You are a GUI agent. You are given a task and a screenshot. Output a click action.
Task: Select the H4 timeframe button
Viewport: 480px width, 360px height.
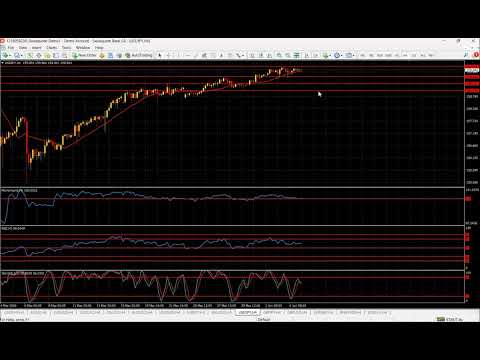point(405,55)
